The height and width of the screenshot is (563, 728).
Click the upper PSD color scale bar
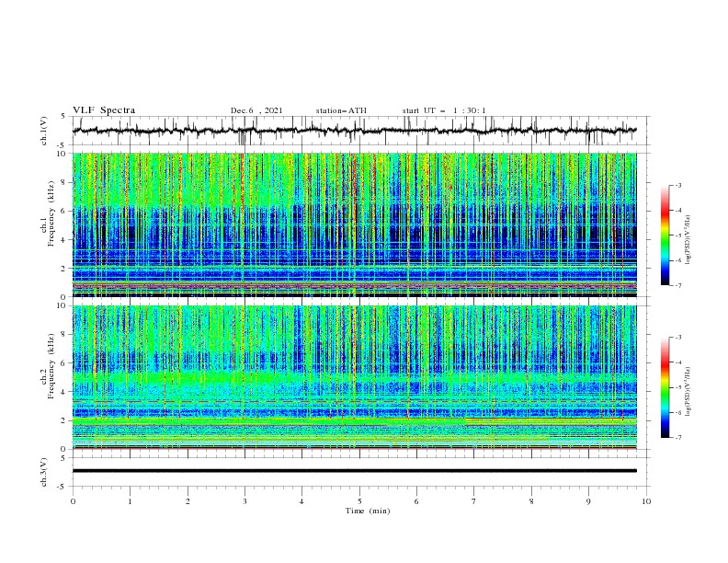[665, 236]
